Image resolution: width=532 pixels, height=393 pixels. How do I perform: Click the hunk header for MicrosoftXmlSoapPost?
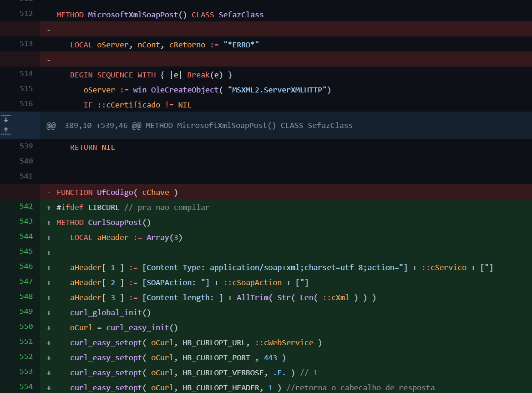199,125
